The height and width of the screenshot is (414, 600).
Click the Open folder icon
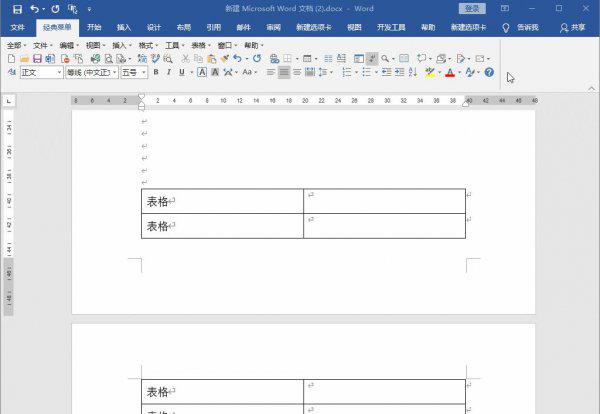click(24, 59)
